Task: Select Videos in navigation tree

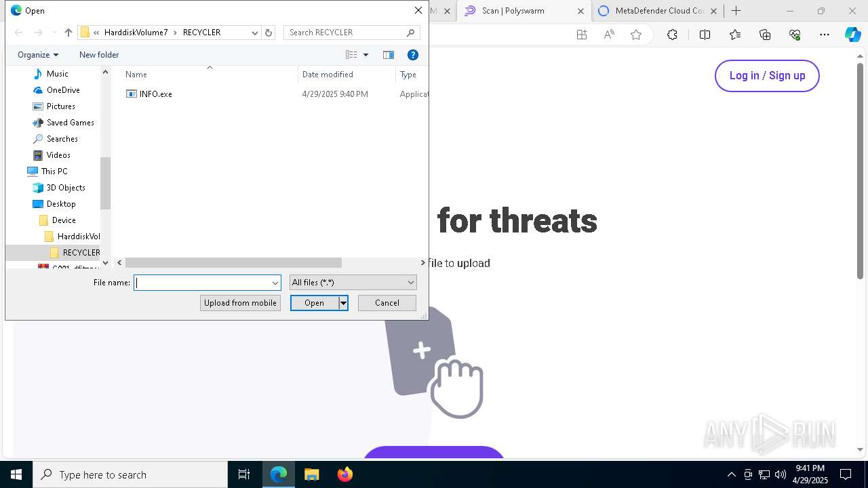Action: pos(58,155)
